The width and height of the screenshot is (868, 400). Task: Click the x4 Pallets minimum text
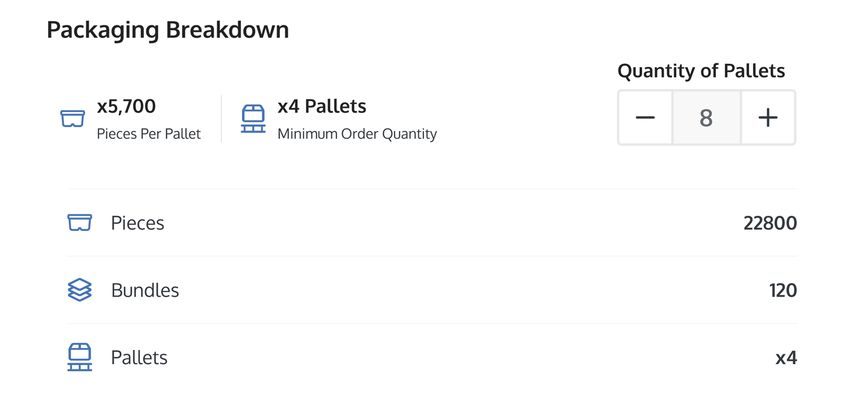(322, 106)
